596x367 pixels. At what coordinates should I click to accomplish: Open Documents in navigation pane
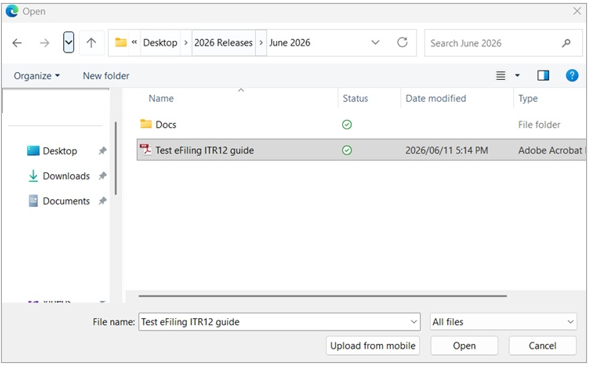pyautogui.click(x=66, y=201)
